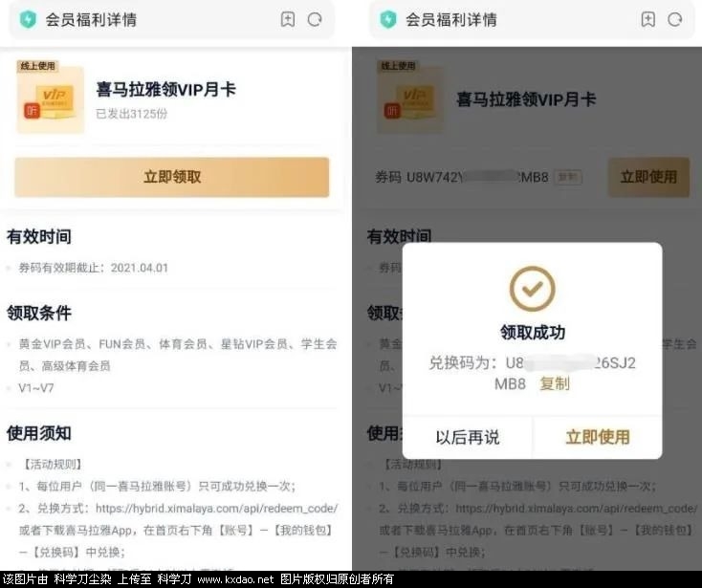The width and height of the screenshot is (702, 588).
Task: Tap the refresh icon in left screen
Action: [315, 19]
